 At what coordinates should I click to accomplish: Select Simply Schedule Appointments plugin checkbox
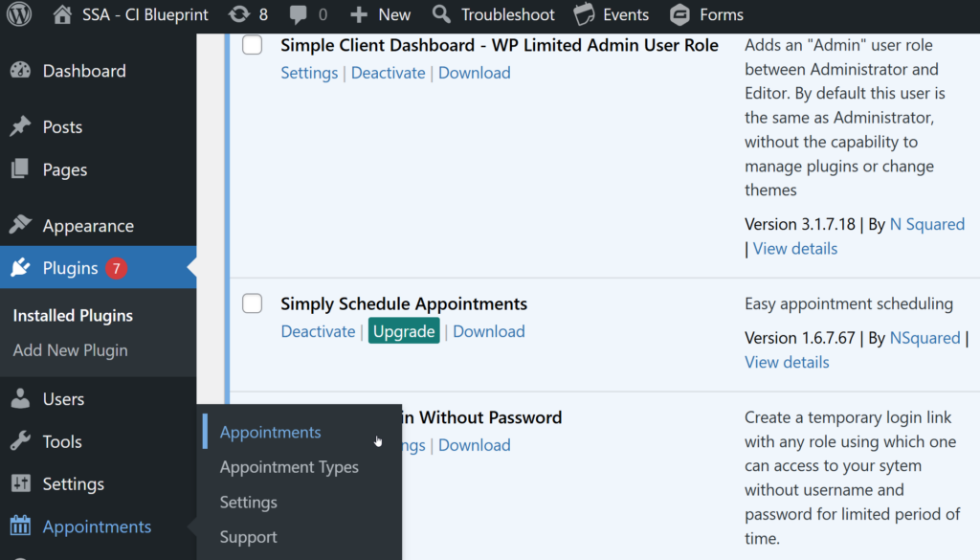253,303
